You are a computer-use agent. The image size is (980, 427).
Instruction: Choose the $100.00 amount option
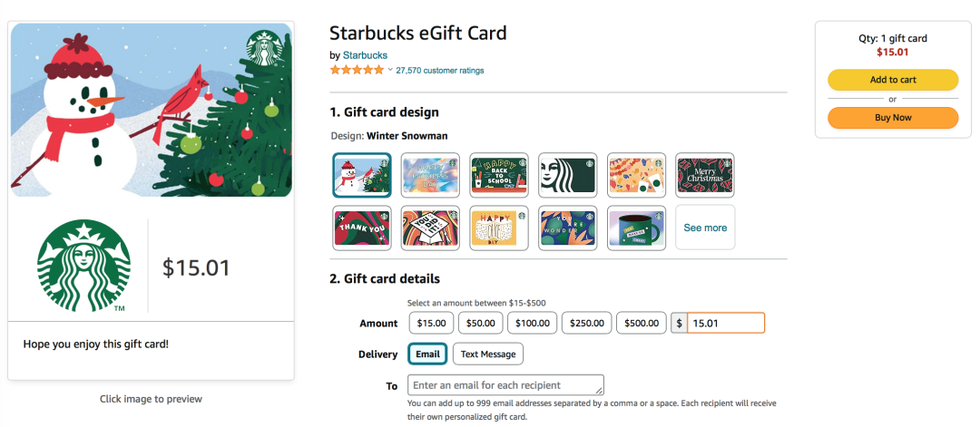[532, 323]
